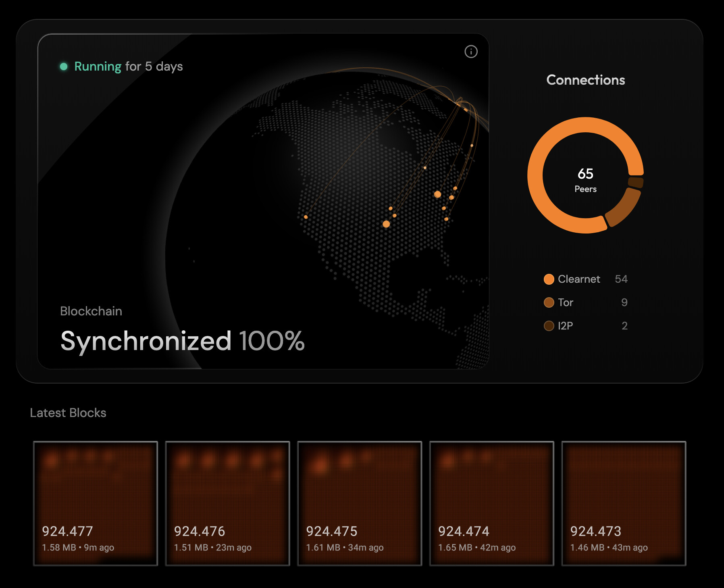Image resolution: width=724 pixels, height=588 pixels.
Task: Select the I2P connections label
Action: pyautogui.click(x=565, y=326)
